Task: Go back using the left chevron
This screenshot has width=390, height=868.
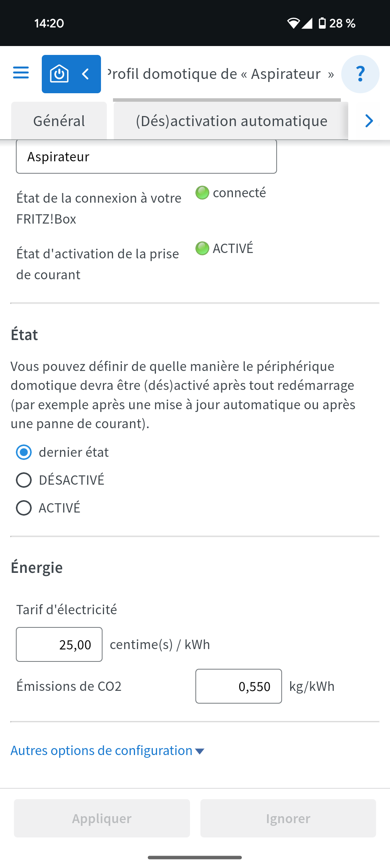Action: (x=86, y=74)
